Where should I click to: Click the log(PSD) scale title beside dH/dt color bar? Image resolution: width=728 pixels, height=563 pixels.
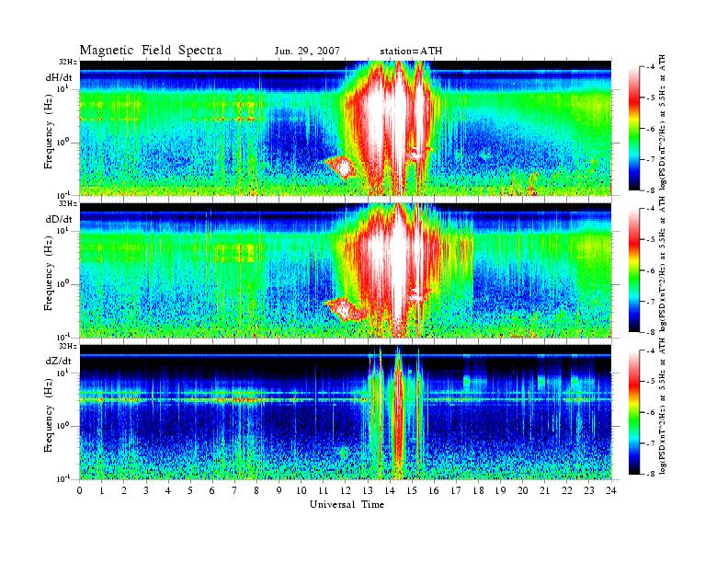click(x=662, y=122)
